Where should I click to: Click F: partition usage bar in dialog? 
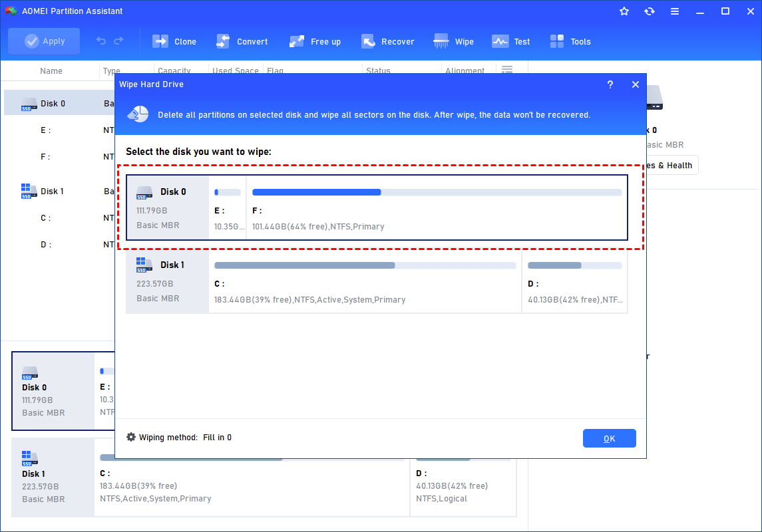tap(437, 192)
